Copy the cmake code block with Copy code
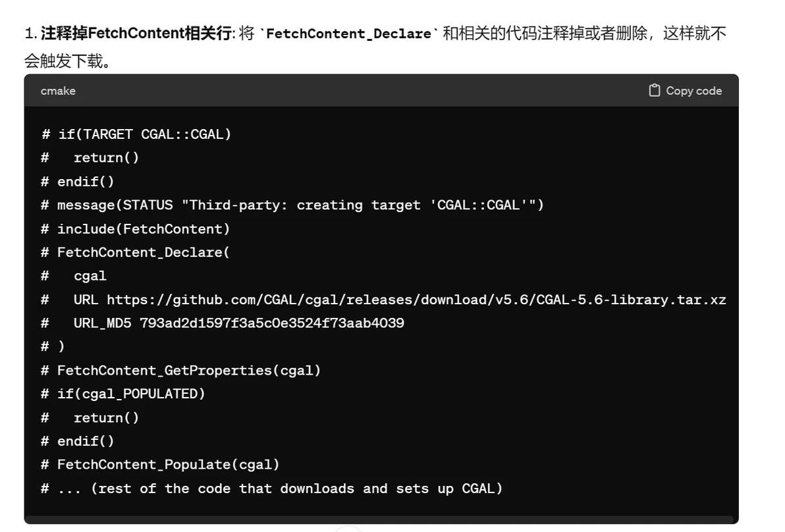The width and height of the screenshot is (785, 532). pyautogui.click(x=686, y=91)
